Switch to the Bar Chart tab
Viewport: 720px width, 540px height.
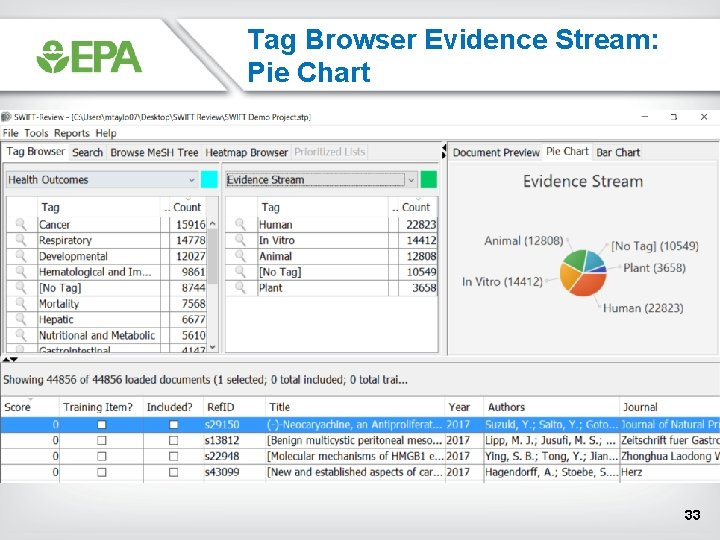[618, 152]
